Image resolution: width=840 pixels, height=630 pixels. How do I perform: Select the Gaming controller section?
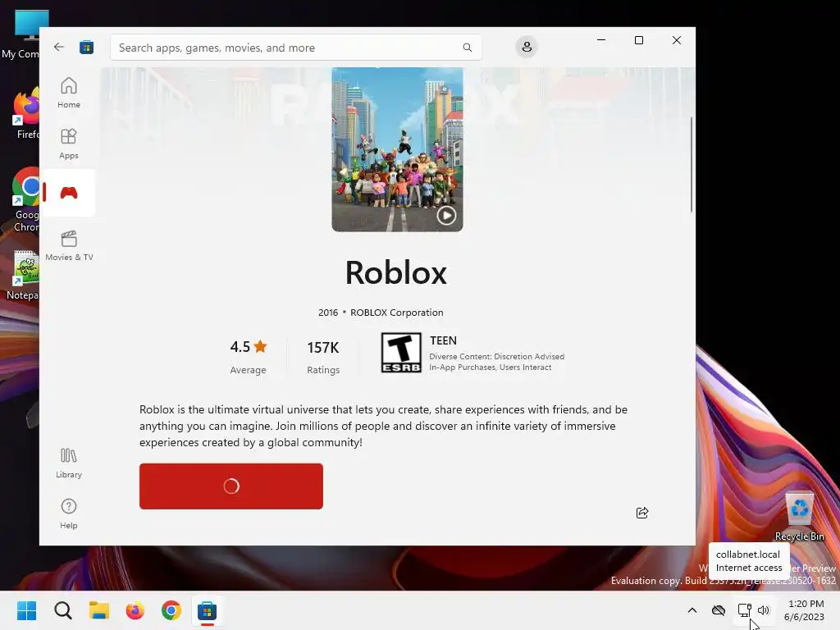coord(69,193)
